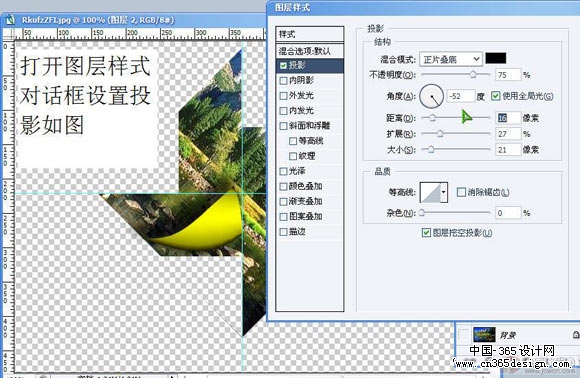Open the black shadow color swatch
Screen dimensions: 580x378
pos(496,58)
